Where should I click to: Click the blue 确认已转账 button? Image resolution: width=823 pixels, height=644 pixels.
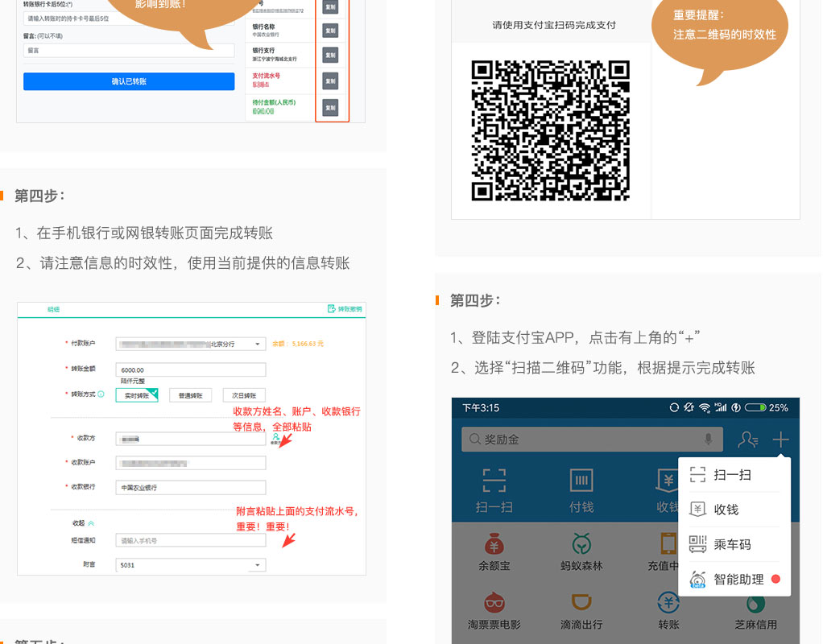pos(129,81)
